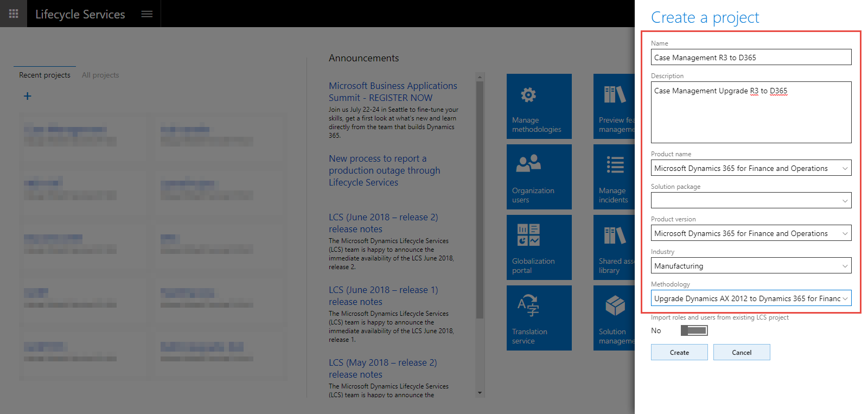This screenshot has height=414, width=868.
Task: Click the Create button
Action: click(x=679, y=352)
